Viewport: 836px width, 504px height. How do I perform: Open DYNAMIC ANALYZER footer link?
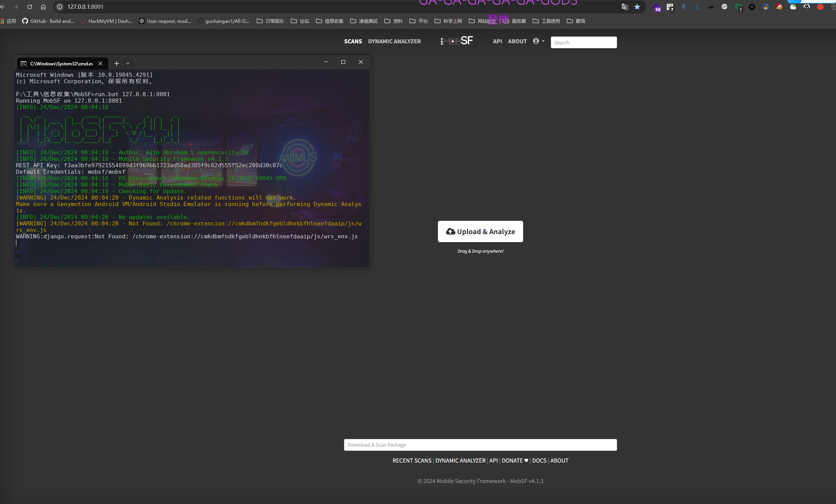click(460, 461)
